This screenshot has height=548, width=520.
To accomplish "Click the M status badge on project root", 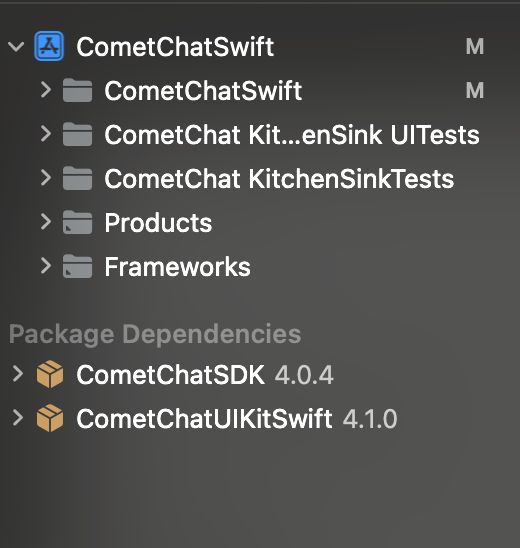I will [475, 46].
